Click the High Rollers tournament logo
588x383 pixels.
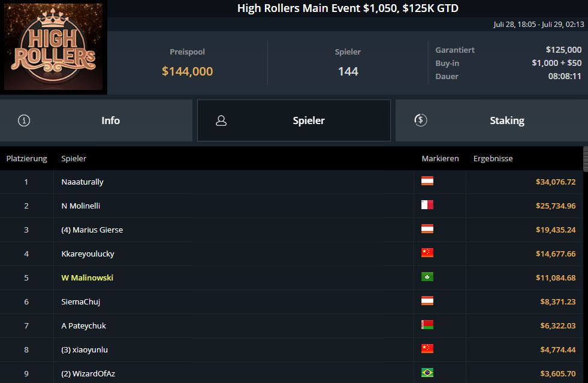click(53, 47)
